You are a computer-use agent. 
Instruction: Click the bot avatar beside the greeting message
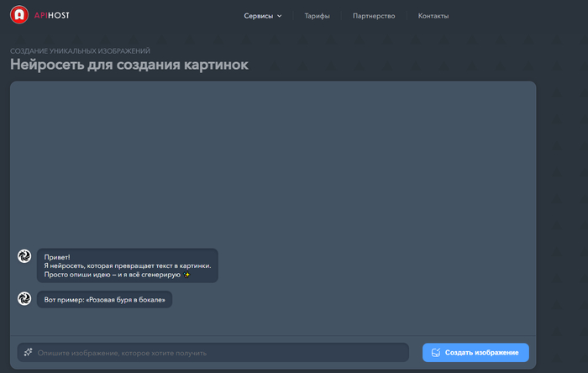coord(24,255)
